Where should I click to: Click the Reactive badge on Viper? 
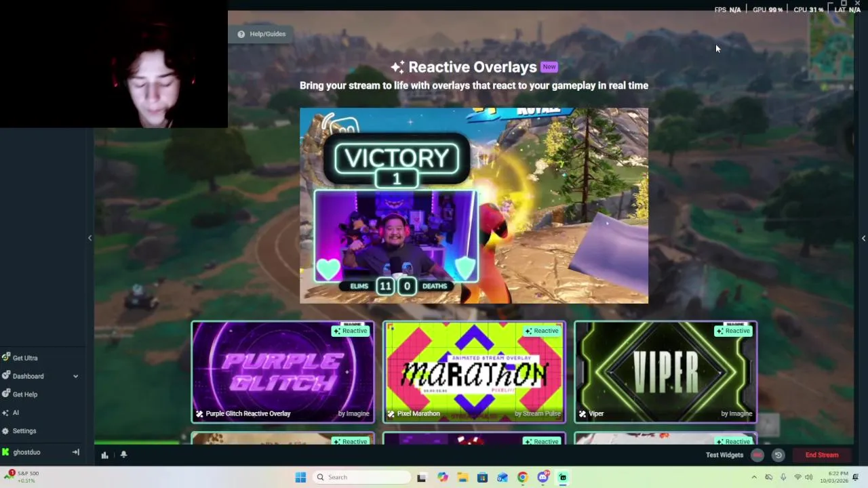734,331
